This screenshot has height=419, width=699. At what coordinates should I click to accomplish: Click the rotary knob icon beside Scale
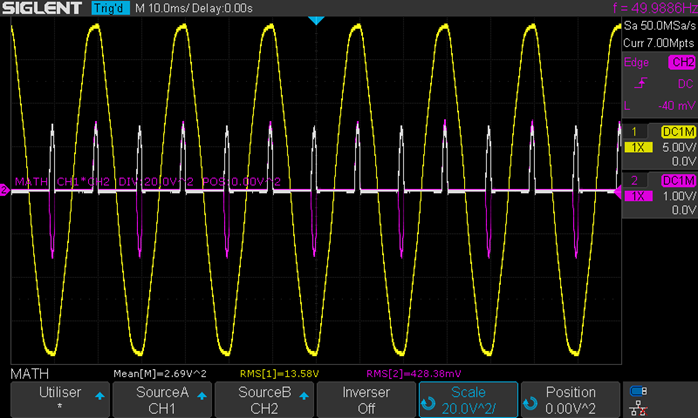click(428, 403)
